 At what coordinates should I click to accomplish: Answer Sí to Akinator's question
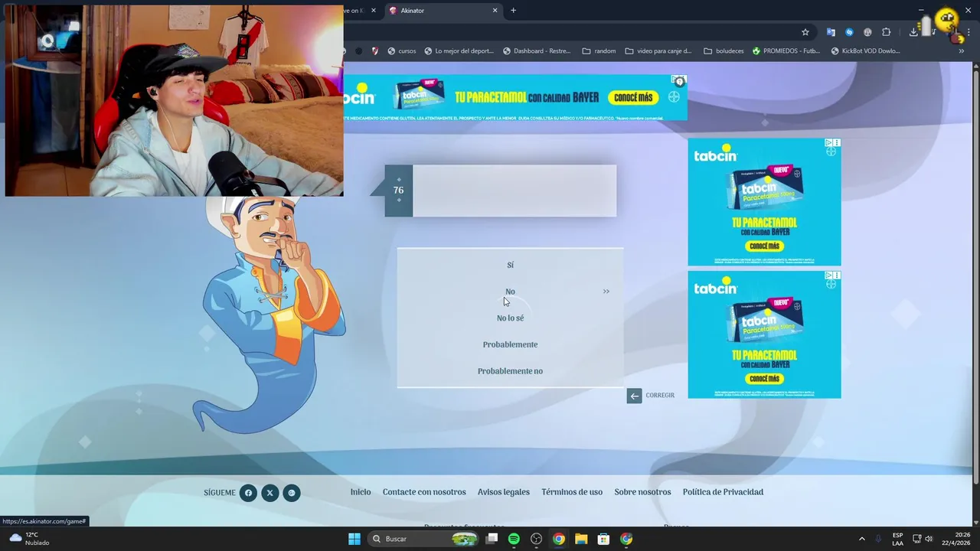(x=510, y=265)
